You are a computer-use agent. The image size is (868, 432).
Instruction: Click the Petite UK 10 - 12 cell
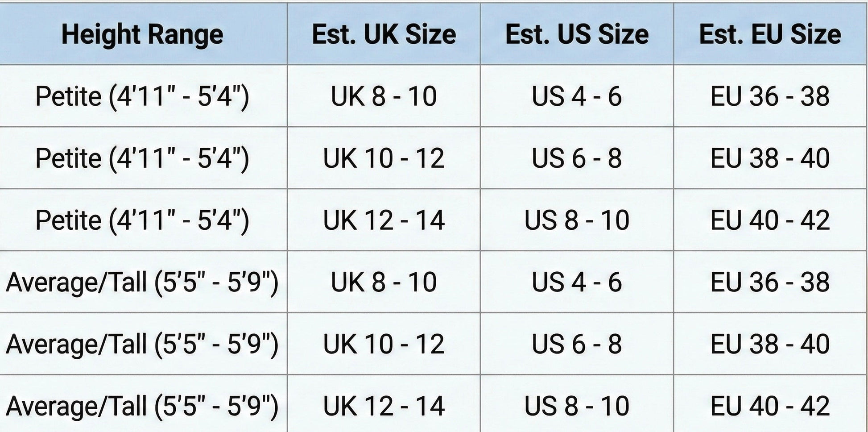[384, 158]
